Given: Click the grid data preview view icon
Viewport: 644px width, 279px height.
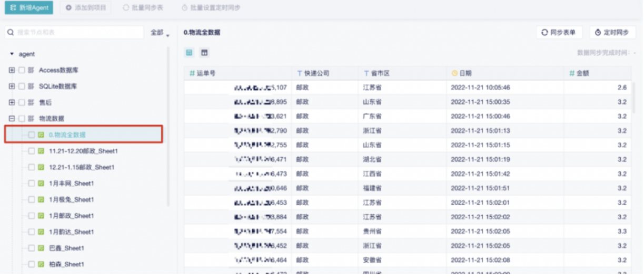Looking at the screenshot, I should [x=190, y=53].
